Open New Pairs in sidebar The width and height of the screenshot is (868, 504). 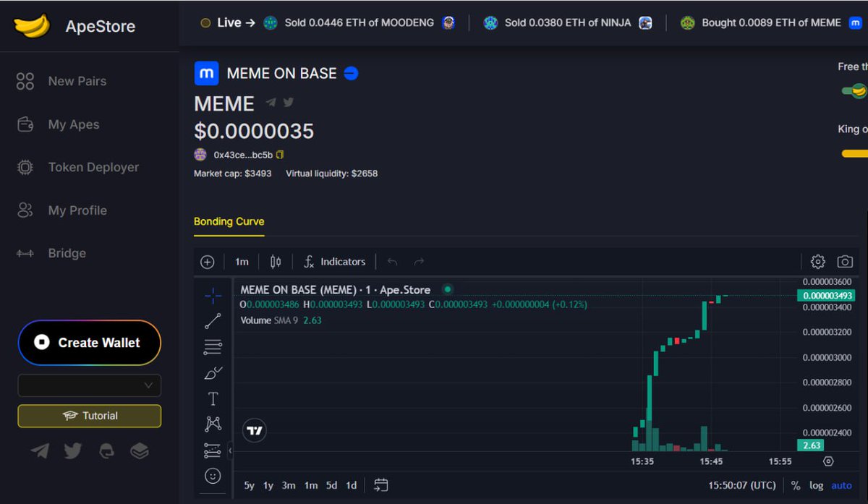[61, 81]
